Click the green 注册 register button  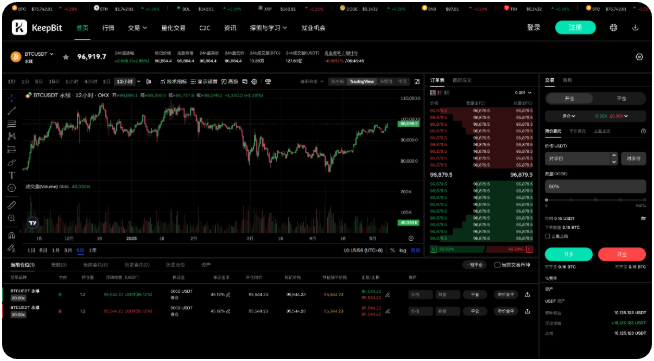tap(575, 28)
